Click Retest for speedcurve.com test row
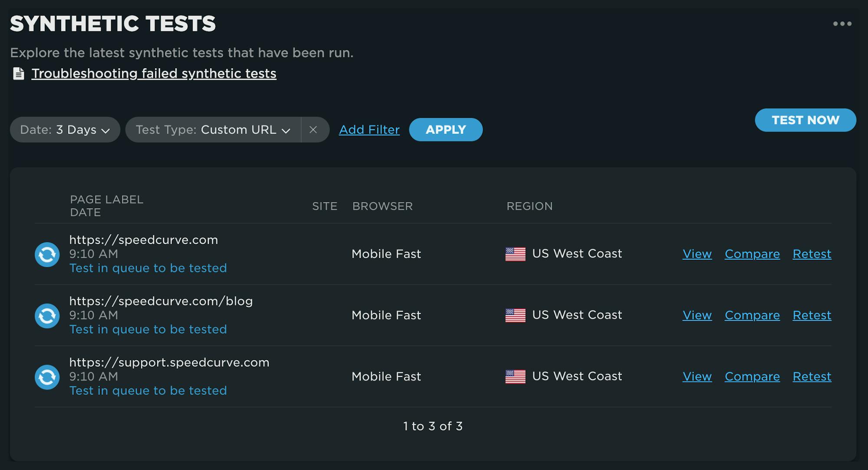This screenshot has width=868, height=470. [x=812, y=254]
